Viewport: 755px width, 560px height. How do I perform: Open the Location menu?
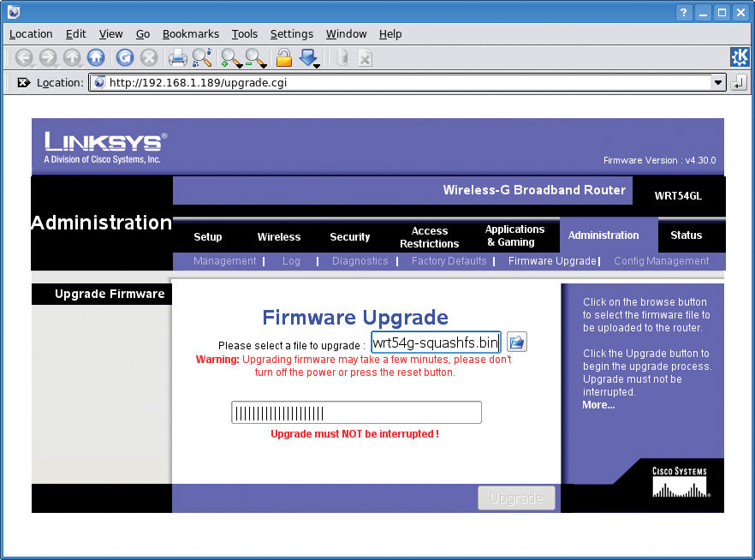click(x=31, y=34)
